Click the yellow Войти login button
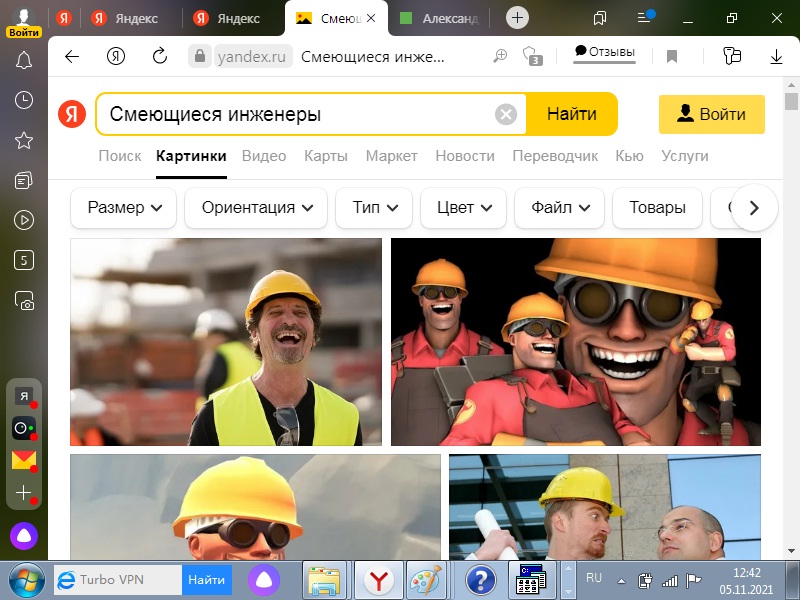The height and width of the screenshot is (600, 800). point(712,114)
